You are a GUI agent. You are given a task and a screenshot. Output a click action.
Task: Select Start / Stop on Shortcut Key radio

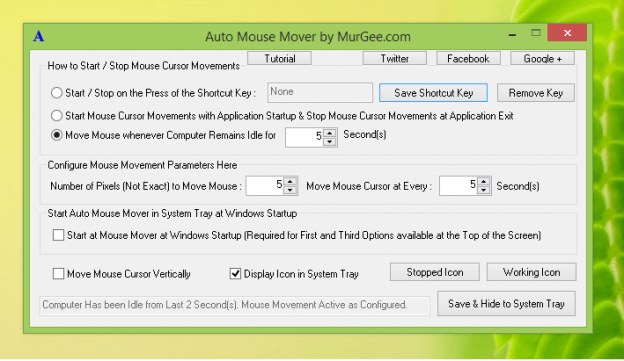pos(57,93)
